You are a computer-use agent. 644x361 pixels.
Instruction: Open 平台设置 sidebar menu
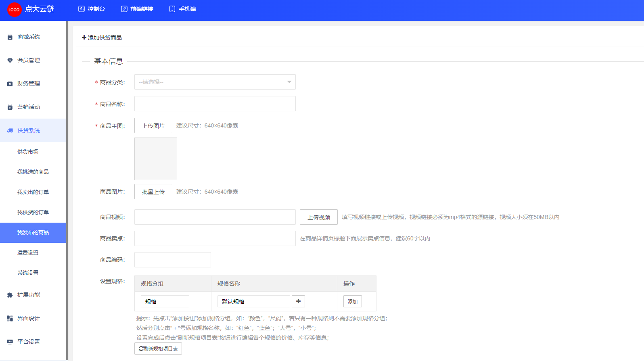[x=33, y=342]
